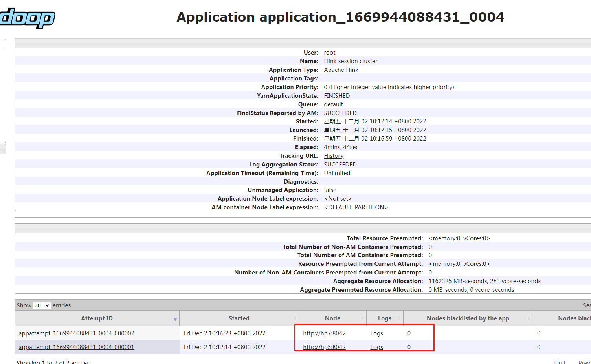Select the Unmanaged Application 'false' value
The width and height of the screenshot is (591, 364).
(x=330, y=190)
